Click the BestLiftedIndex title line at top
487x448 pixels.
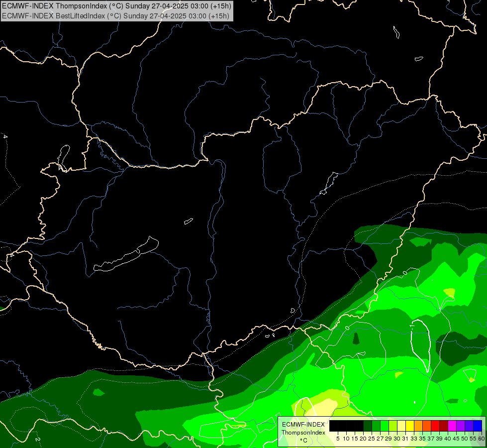[x=115, y=16]
